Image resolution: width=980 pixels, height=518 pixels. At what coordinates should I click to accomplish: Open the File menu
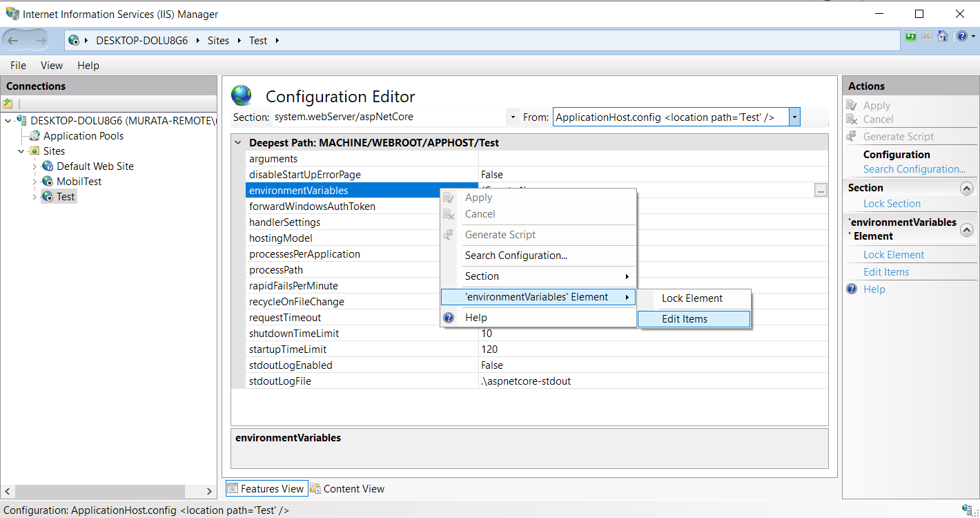(x=18, y=66)
